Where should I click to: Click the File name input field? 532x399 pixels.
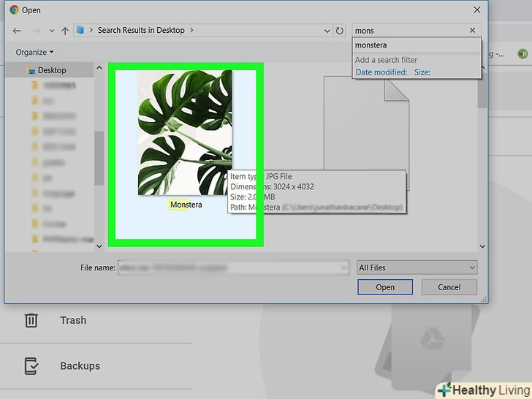tap(233, 267)
